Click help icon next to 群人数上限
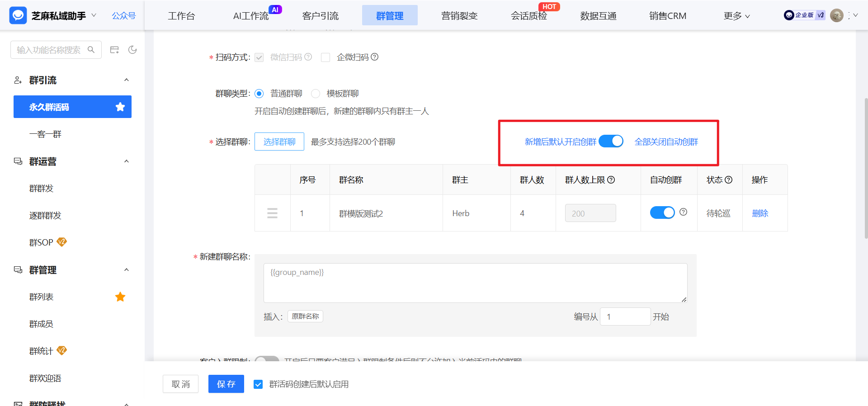This screenshot has width=868, height=406. coord(611,180)
